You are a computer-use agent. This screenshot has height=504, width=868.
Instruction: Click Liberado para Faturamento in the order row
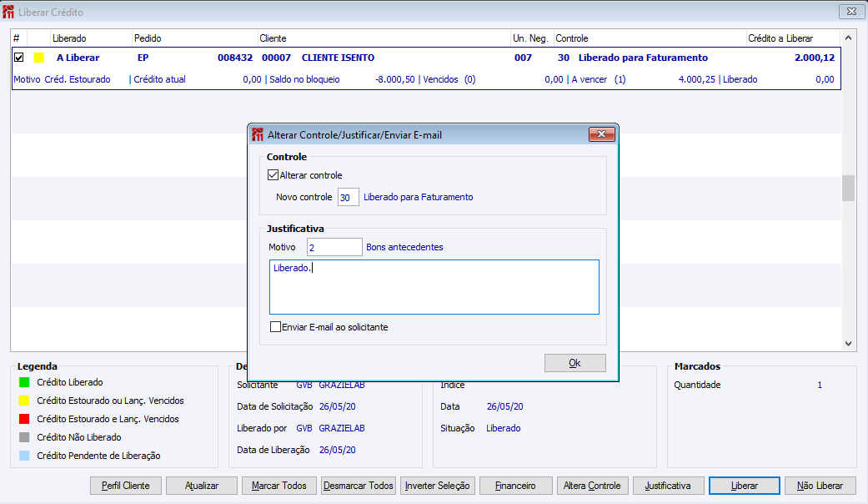tap(643, 58)
